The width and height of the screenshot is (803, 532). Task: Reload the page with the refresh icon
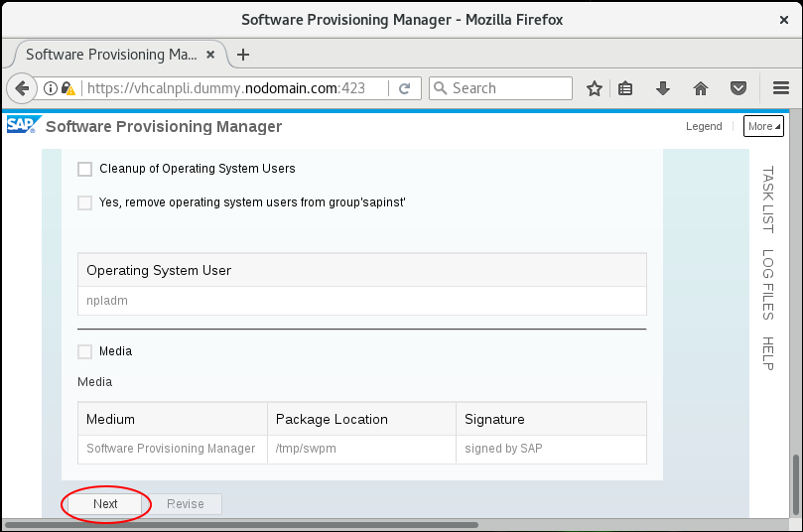404,88
